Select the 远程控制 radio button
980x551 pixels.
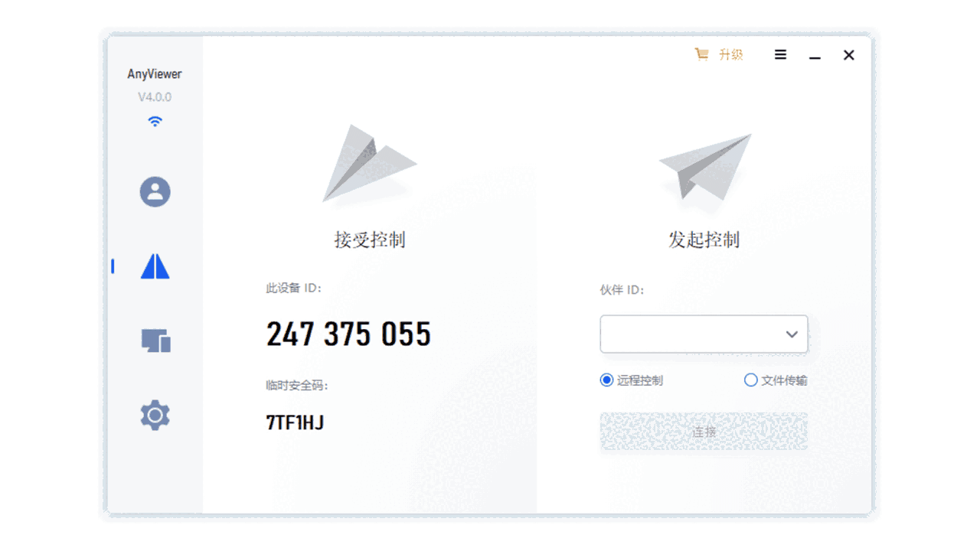(606, 380)
